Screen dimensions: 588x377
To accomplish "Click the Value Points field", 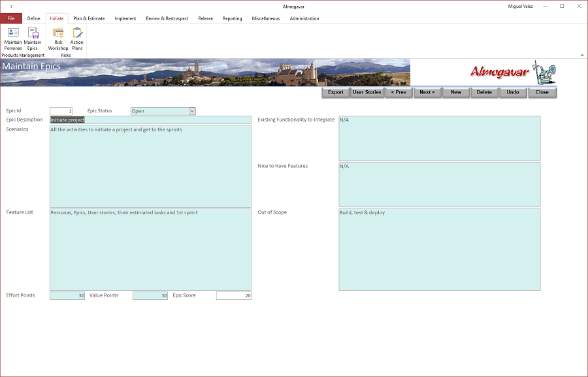I will pos(150,295).
